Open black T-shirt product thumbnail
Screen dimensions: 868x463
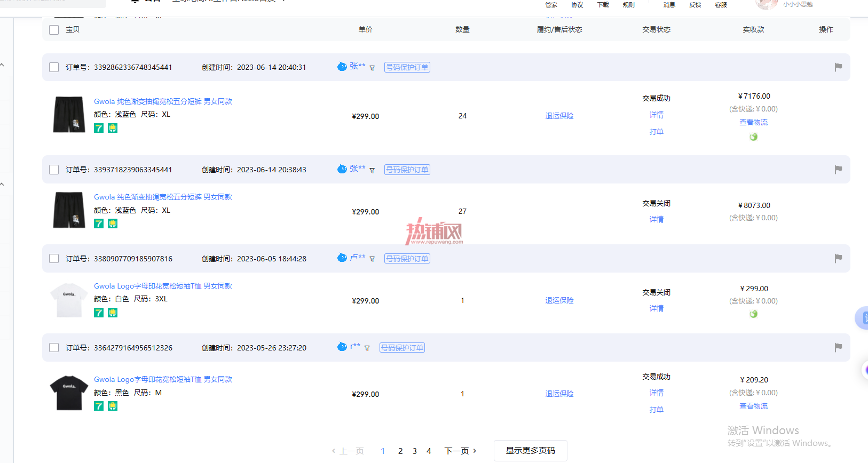69,393
